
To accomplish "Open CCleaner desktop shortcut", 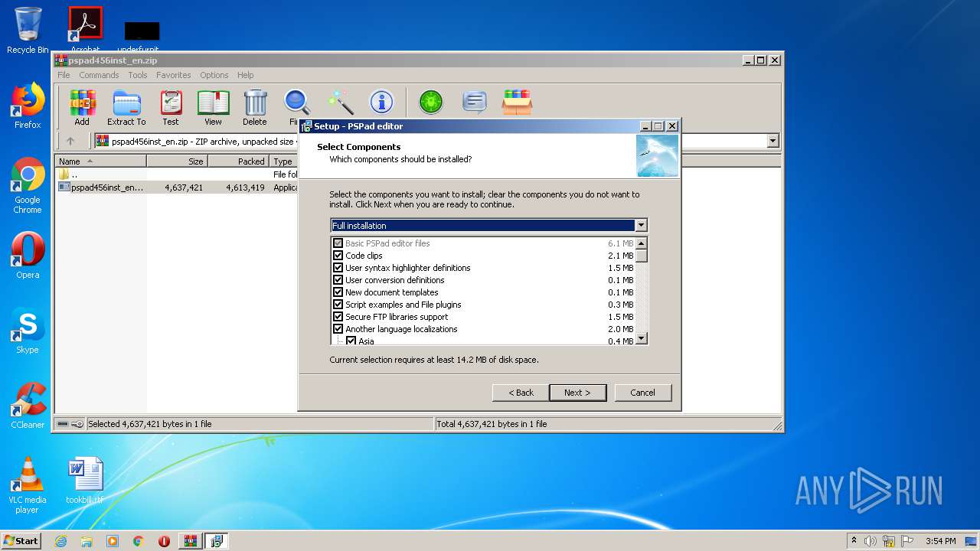I will point(28,406).
